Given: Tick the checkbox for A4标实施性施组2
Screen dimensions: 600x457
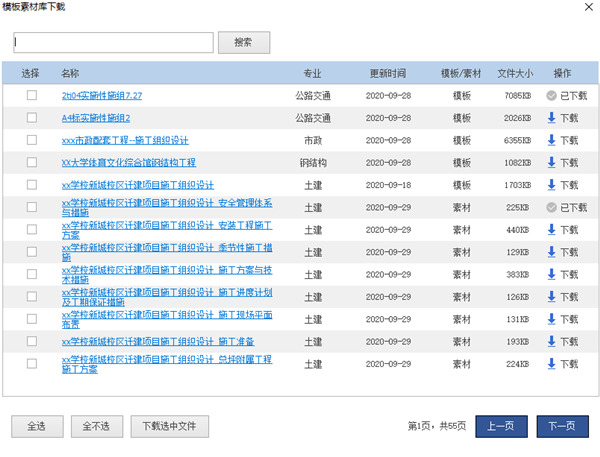Looking at the screenshot, I should click(x=32, y=117).
